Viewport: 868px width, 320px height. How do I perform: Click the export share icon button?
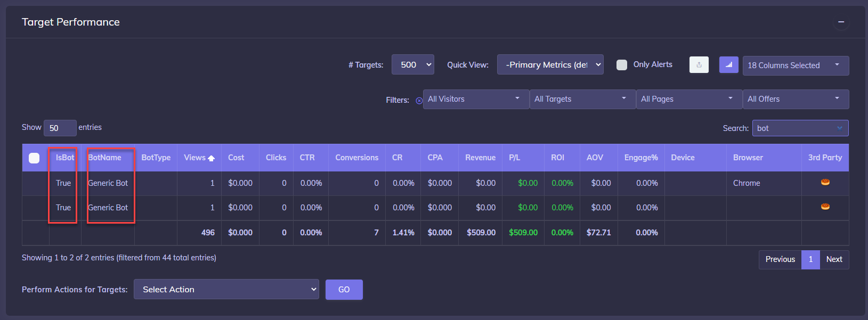click(x=699, y=65)
